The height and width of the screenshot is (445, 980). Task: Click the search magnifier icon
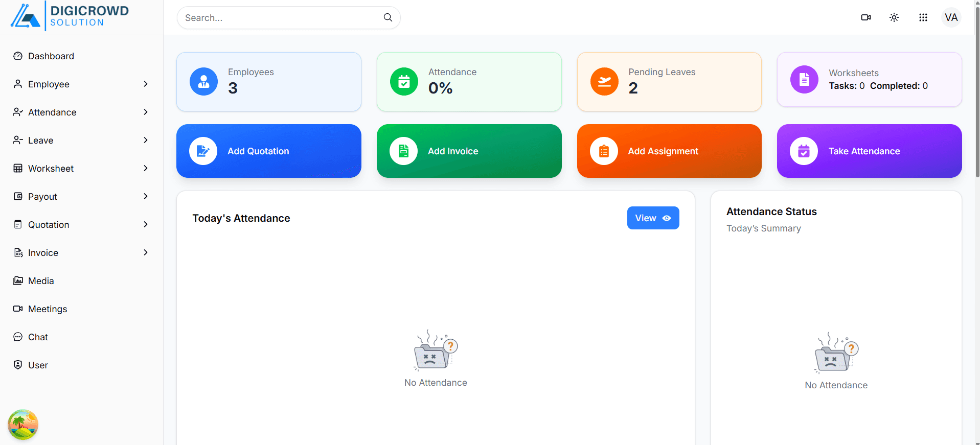tap(388, 17)
